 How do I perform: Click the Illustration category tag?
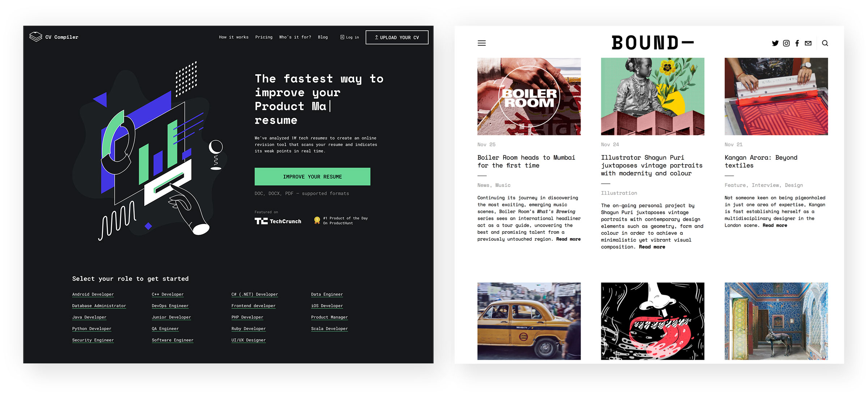[x=619, y=193]
